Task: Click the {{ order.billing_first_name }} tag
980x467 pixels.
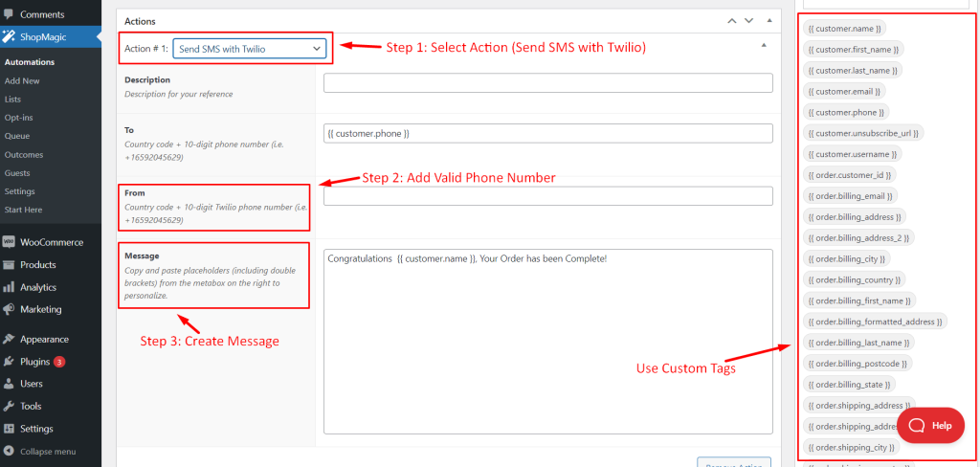Action: click(859, 300)
